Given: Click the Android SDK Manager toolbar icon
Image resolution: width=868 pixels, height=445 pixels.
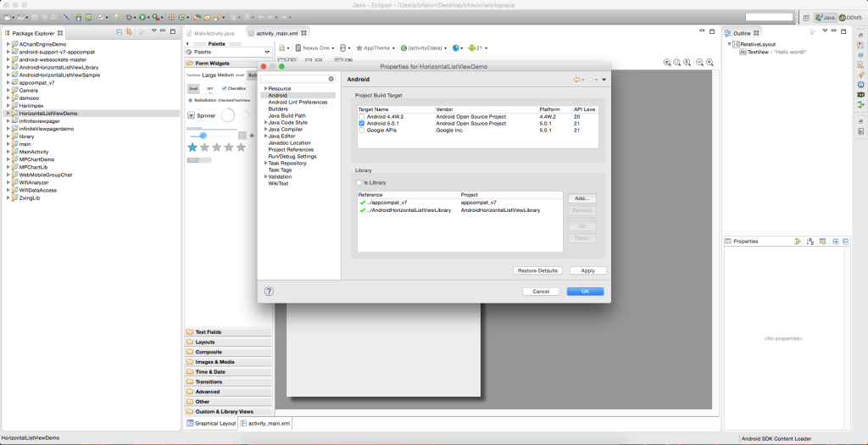Looking at the screenshot, I should (79, 17).
